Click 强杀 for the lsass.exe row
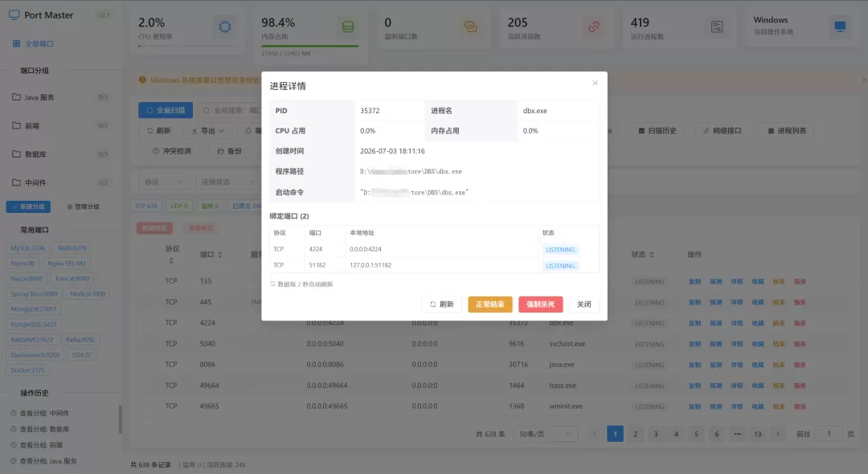 pyautogui.click(x=800, y=386)
